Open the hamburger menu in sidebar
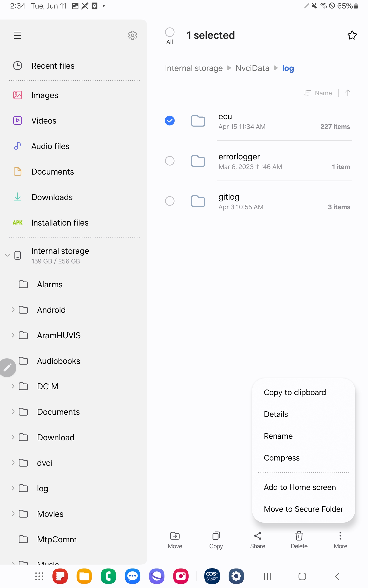This screenshot has height=588, width=368. pos(17,35)
